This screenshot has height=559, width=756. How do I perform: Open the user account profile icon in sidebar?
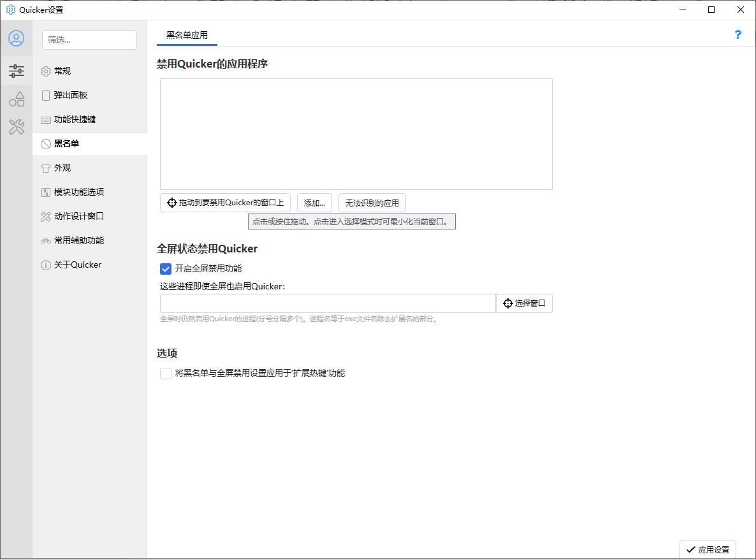(17, 38)
